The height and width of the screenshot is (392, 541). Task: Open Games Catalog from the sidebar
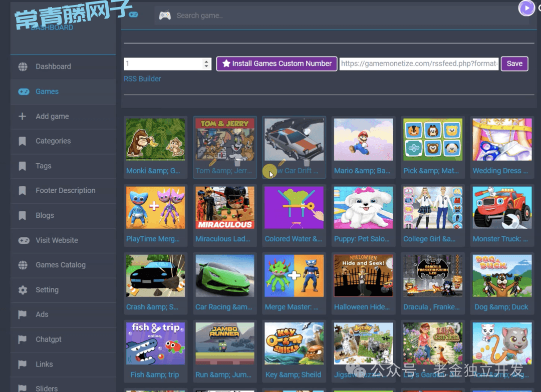click(63, 265)
